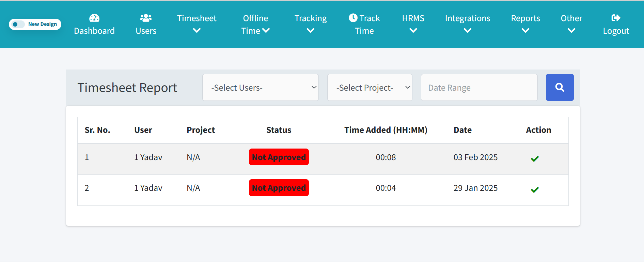The height and width of the screenshot is (262, 644).
Task: Click the Date column header
Action: tap(462, 130)
